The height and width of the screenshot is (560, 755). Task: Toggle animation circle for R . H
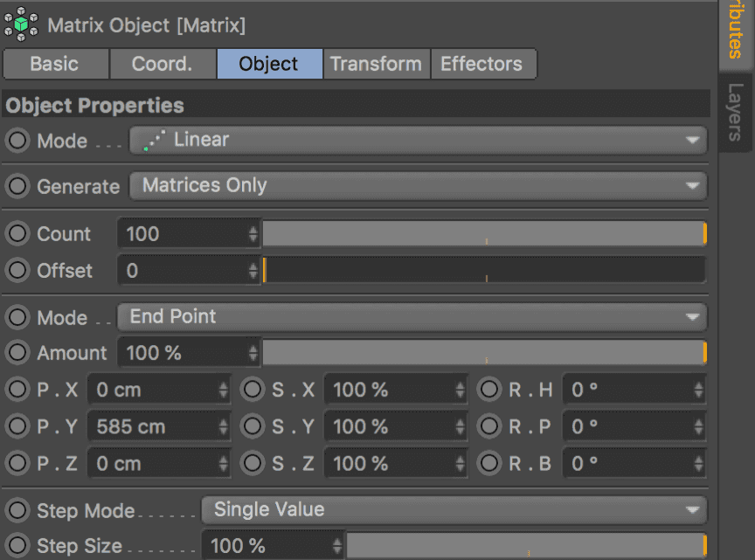[490, 390]
